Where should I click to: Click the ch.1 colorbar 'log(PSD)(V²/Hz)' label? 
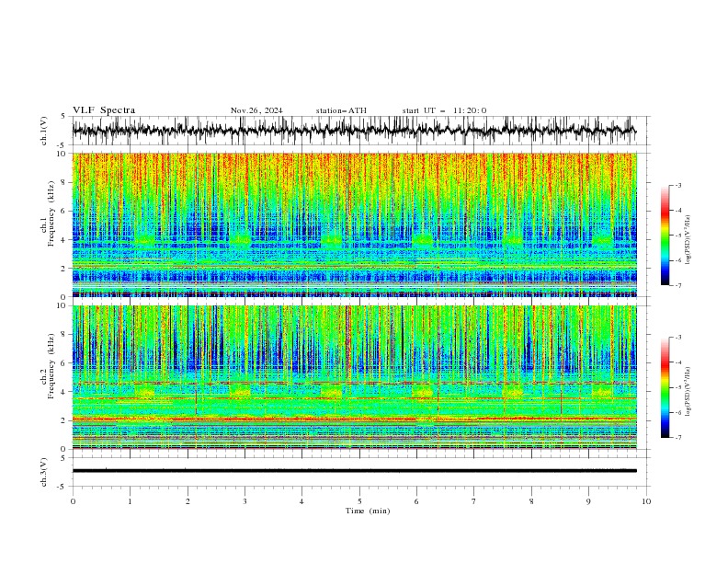(688, 240)
